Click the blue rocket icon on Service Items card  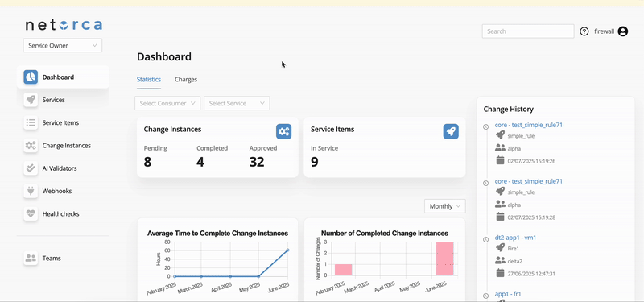[451, 131]
